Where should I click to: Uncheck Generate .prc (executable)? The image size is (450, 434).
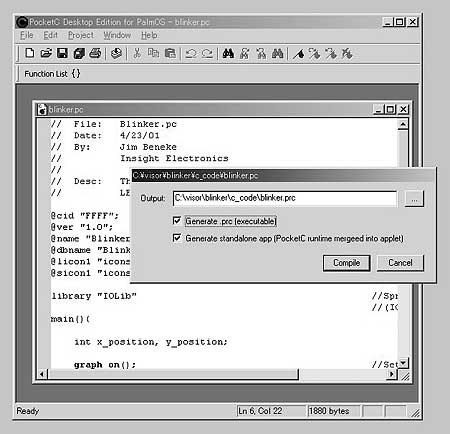177,221
